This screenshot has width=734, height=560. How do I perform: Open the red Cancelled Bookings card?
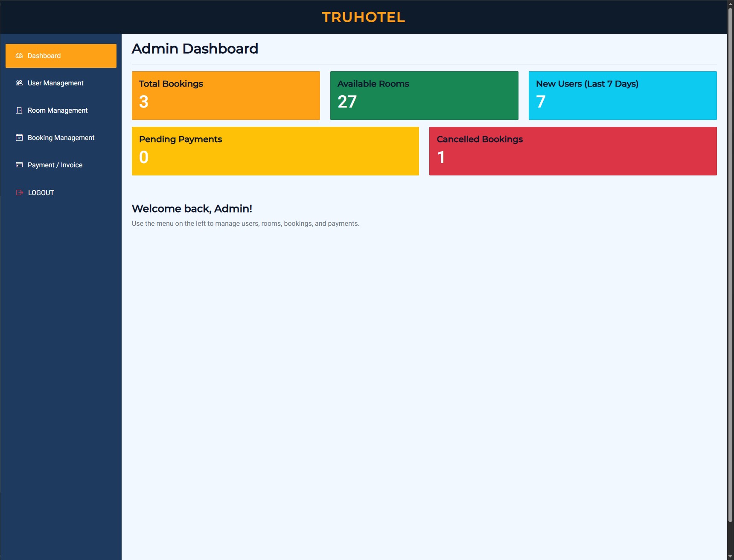tap(573, 151)
